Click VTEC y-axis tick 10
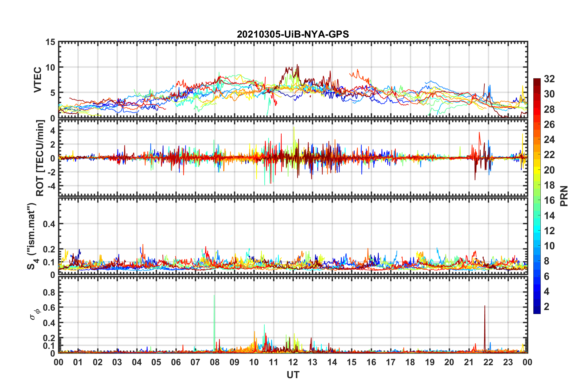The height and width of the screenshot is (392, 586). [x=50, y=67]
